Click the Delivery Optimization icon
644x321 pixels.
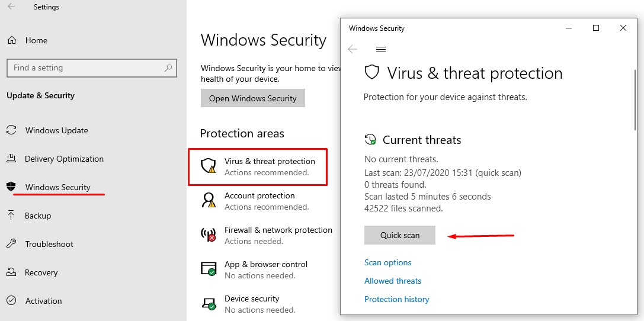(11, 159)
